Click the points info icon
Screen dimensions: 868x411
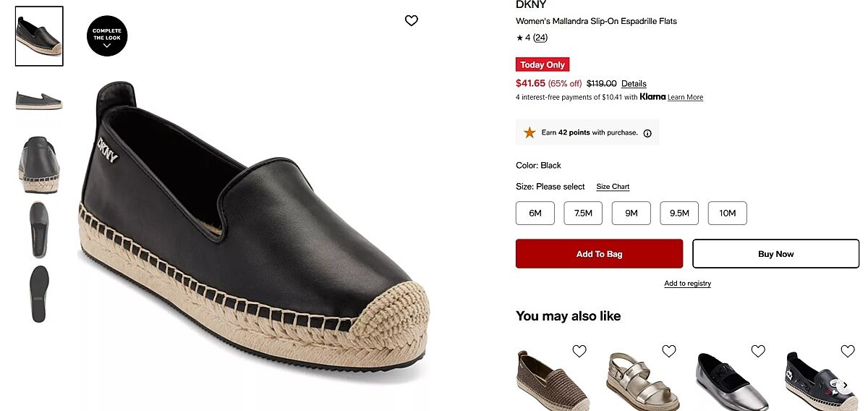[x=647, y=133]
